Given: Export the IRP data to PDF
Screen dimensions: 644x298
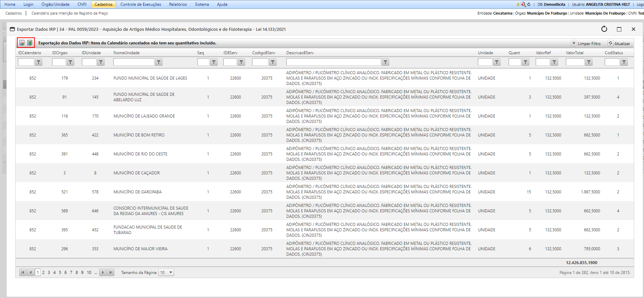Looking at the screenshot, I should pyautogui.click(x=22, y=43).
